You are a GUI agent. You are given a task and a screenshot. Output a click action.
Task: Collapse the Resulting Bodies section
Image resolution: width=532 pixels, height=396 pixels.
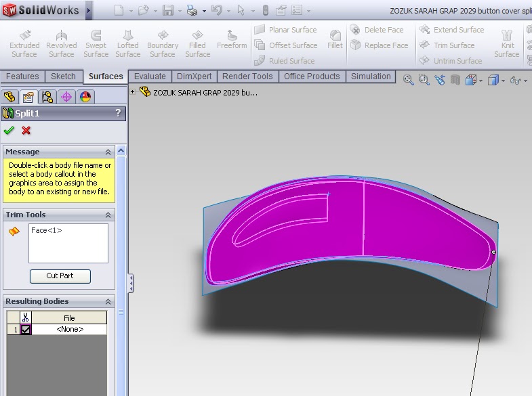click(108, 301)
